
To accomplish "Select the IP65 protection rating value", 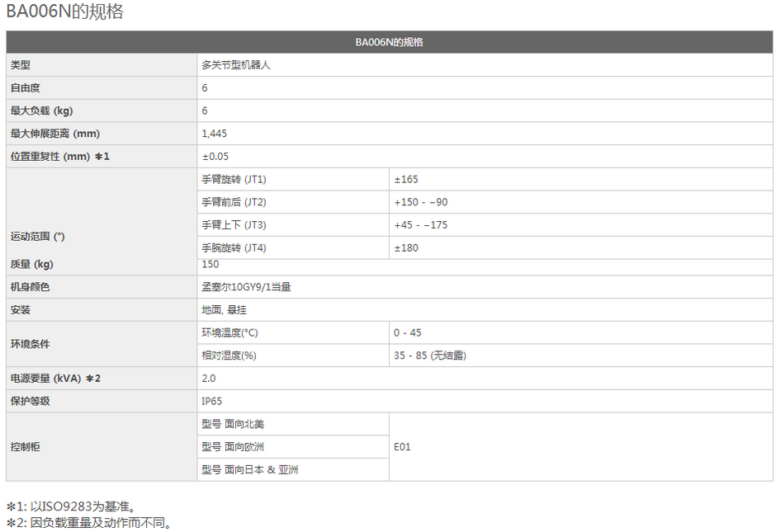I will pos(211,401).
